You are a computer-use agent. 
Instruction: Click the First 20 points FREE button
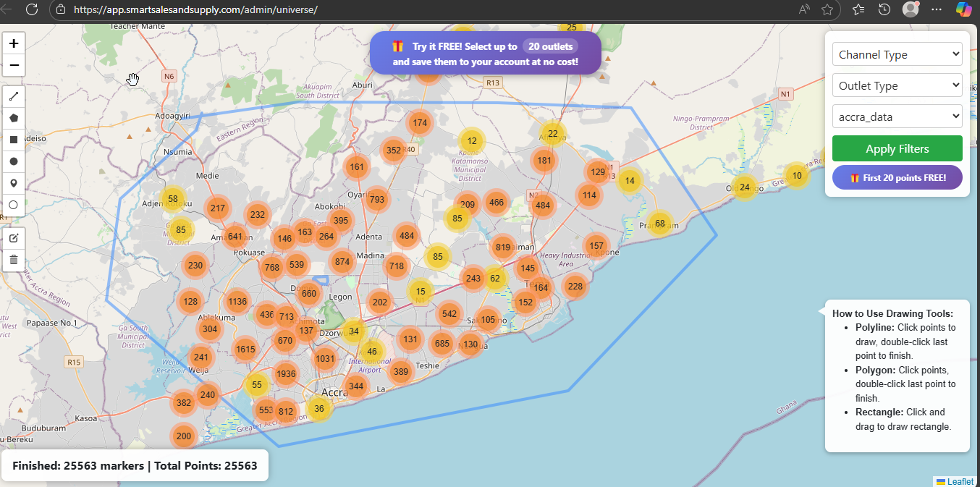897,177
